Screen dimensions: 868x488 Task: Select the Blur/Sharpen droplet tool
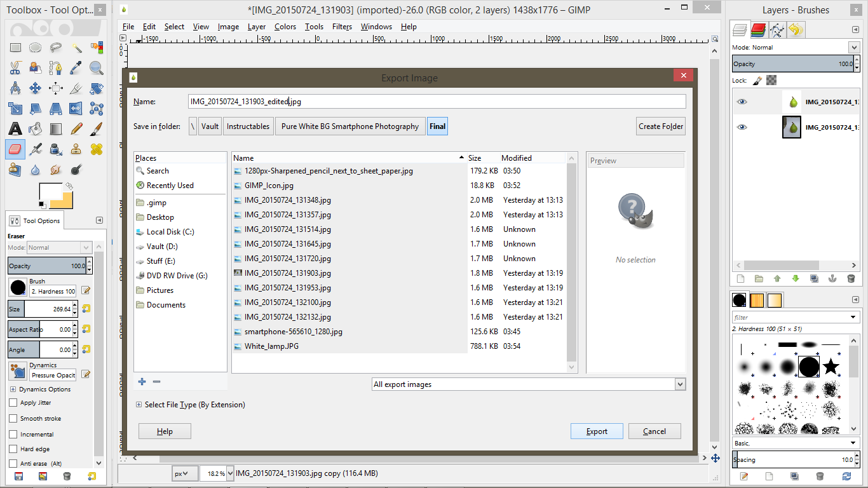(x=36, y=170)
